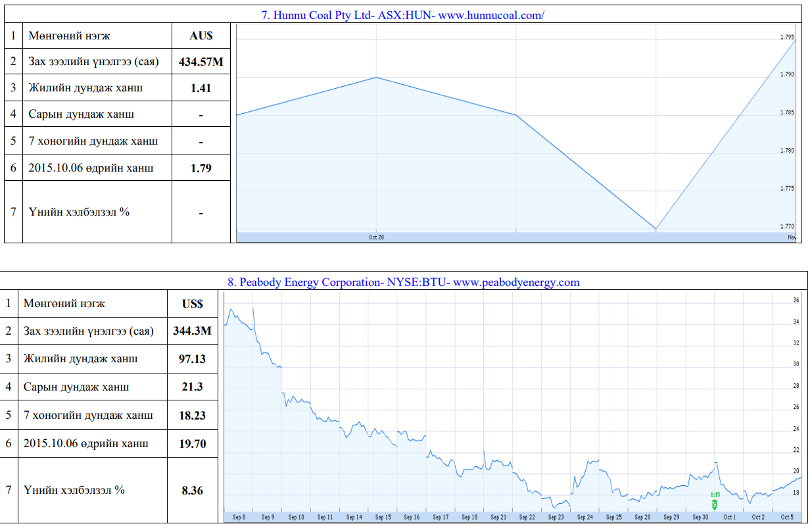Image resolution: width=812 pixels, height=528 pixels.
Task: Select the 18.23 seven-day average cell
Action: coord(192,415)
